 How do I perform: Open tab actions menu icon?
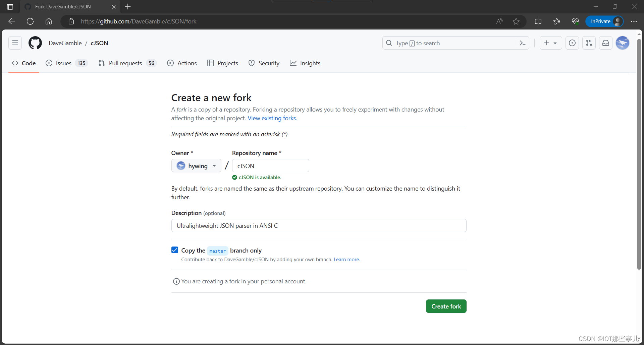[10, 7]
